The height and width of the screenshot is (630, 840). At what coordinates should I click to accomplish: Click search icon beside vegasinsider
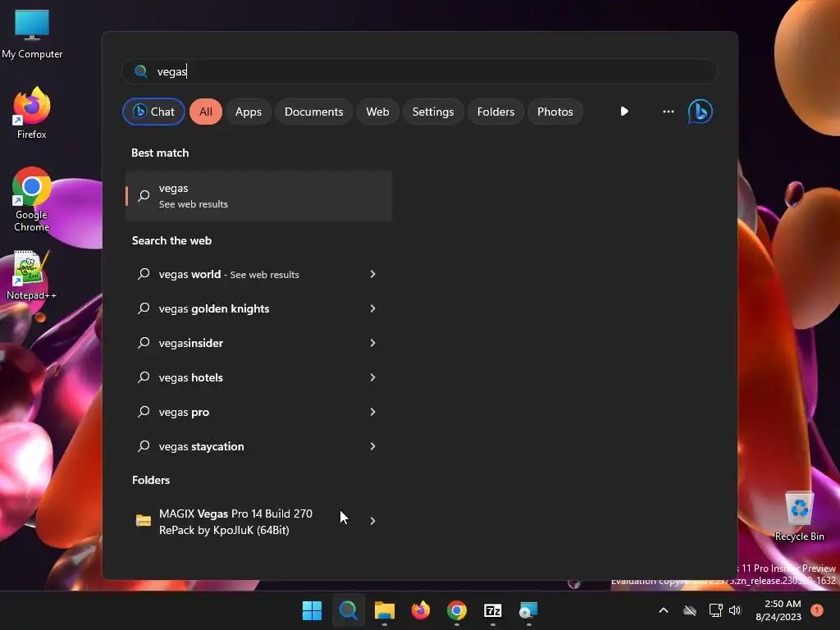click(144, 343)
